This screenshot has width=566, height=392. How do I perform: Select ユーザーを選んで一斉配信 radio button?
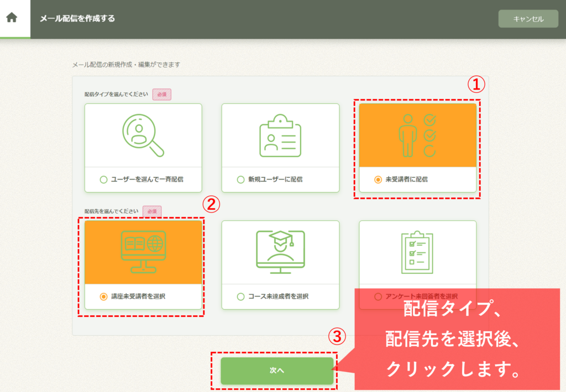[x=103, y=179]
